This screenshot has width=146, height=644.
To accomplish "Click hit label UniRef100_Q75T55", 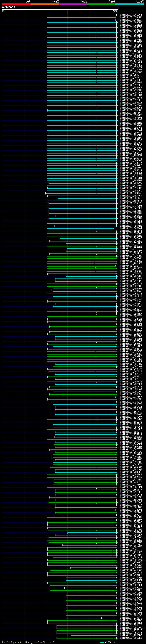I will pos(131,42).
